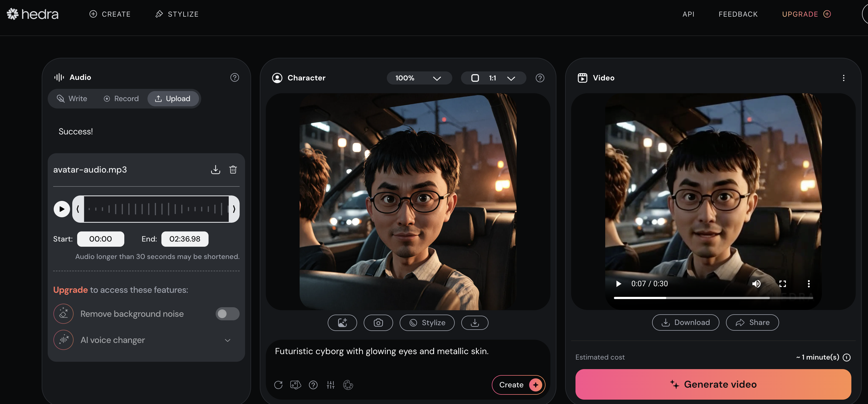Click the character image download icon
Viewport: 868px width, 404px height.
click(474, 323)
